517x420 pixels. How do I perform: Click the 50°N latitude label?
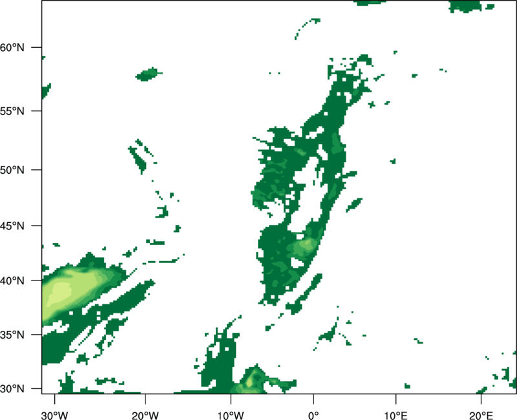[12, 170]
